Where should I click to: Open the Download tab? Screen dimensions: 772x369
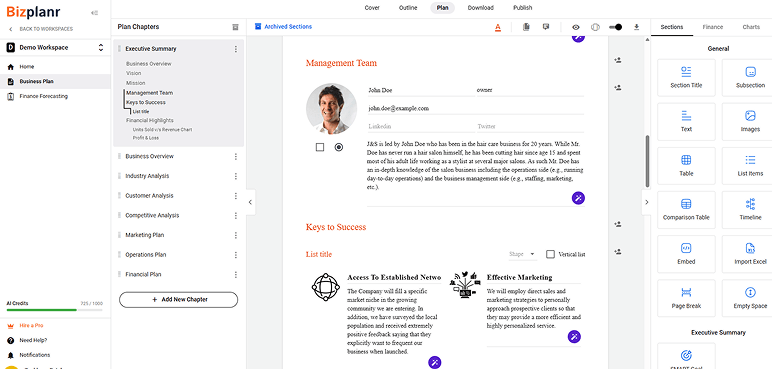[x=481, y=8]
